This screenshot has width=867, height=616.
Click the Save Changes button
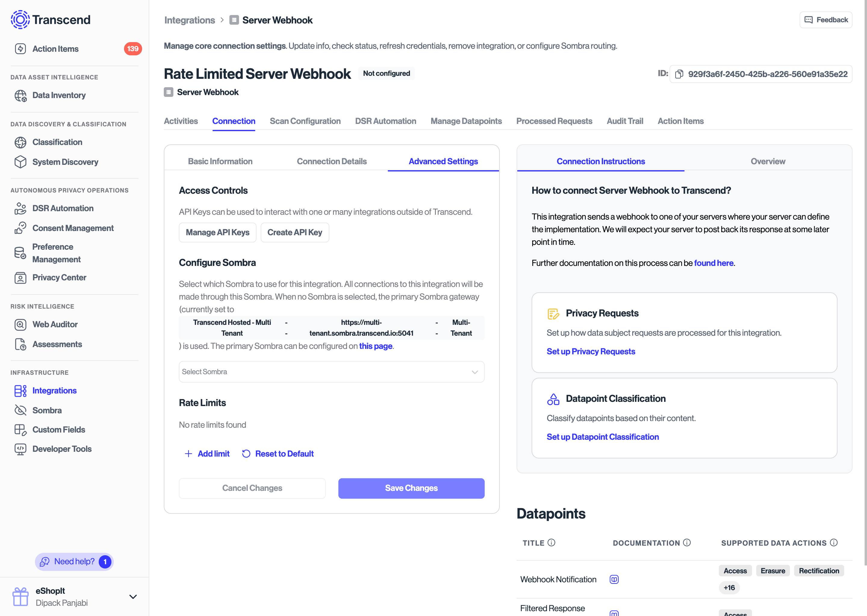tap(411, 488)
